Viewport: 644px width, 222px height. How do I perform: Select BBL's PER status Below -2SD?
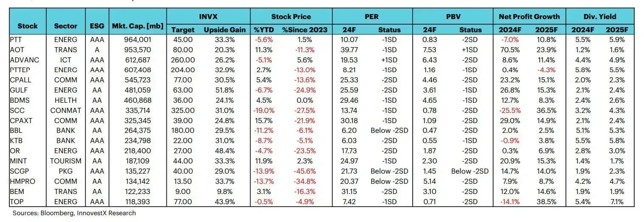(389, 130)
